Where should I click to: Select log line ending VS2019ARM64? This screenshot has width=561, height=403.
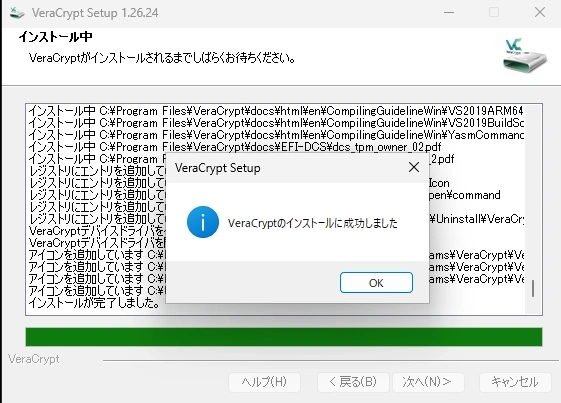[276, 111]
